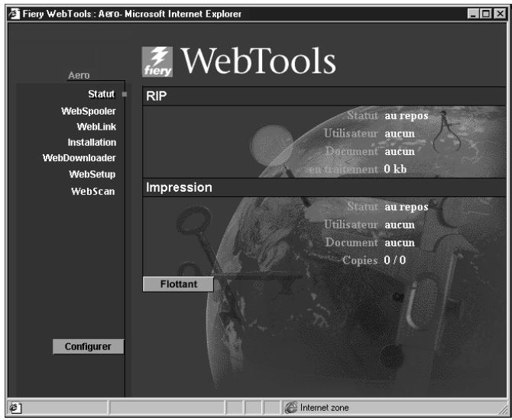Go to WebLink in the sidebar
Image resolution: width=512 pixels, height=420 pixels.
96,127
